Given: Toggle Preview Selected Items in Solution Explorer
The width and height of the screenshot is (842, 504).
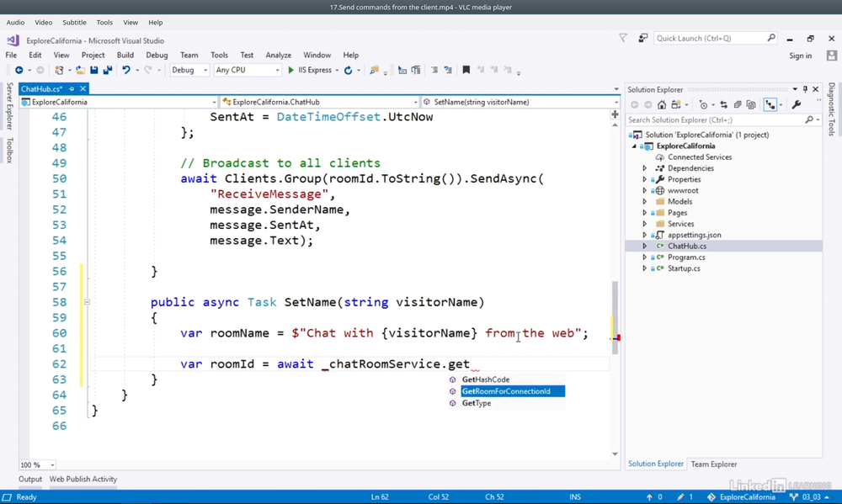Looking at the screenshot, I should [x=770, y=105].
